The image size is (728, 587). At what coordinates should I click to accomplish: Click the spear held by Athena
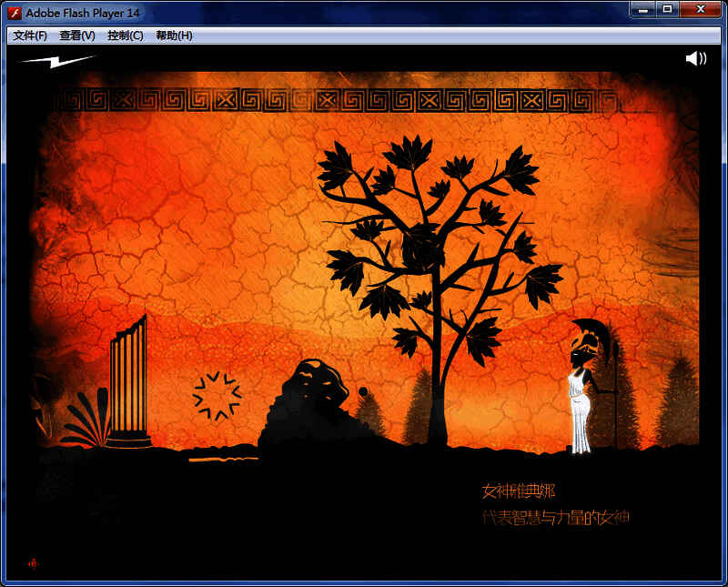click(616, 391)
